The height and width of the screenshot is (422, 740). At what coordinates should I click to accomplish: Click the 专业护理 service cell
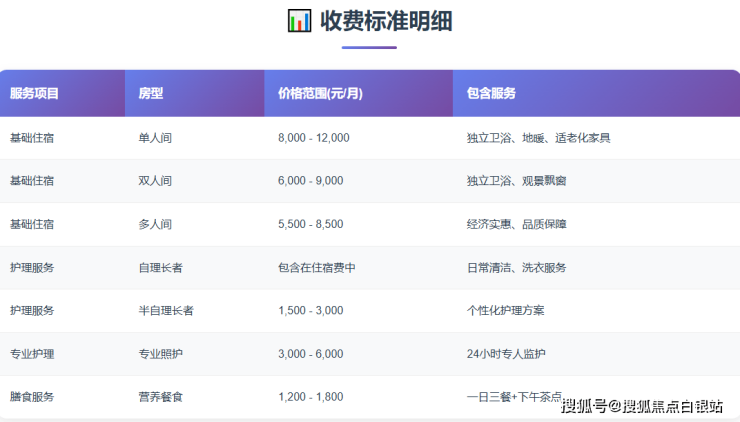(x=32, y=354)
